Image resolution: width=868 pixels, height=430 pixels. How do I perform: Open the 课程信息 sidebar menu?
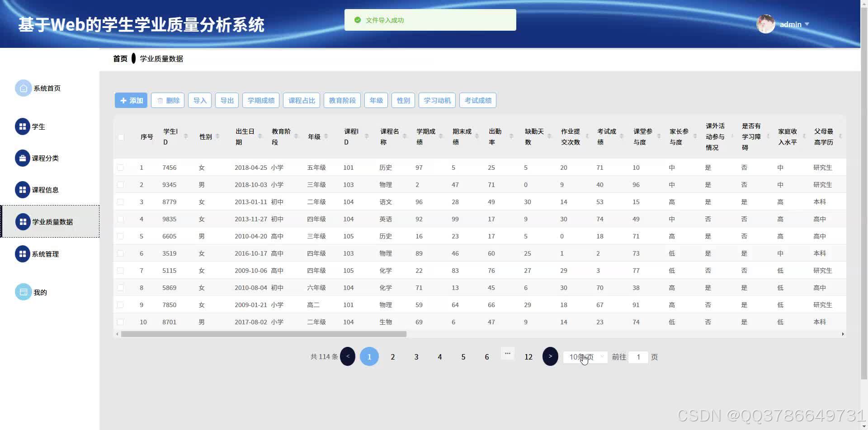click(45, 190)
